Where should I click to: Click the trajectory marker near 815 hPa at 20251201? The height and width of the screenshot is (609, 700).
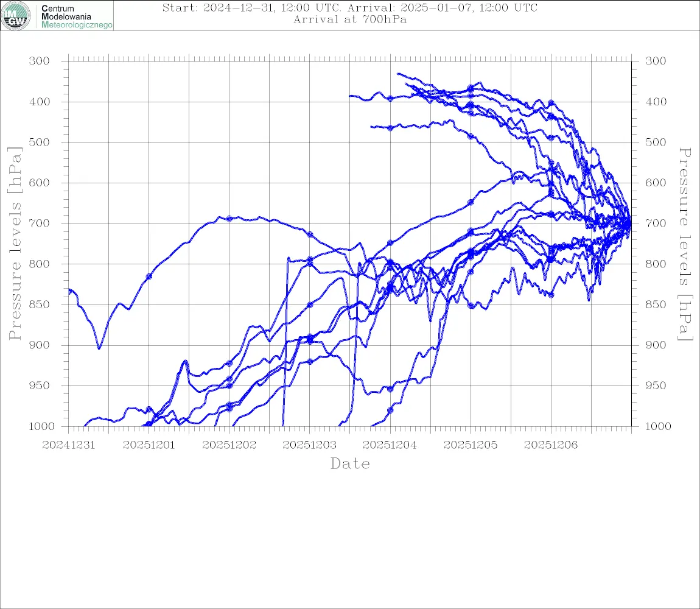tap(149, 276)
